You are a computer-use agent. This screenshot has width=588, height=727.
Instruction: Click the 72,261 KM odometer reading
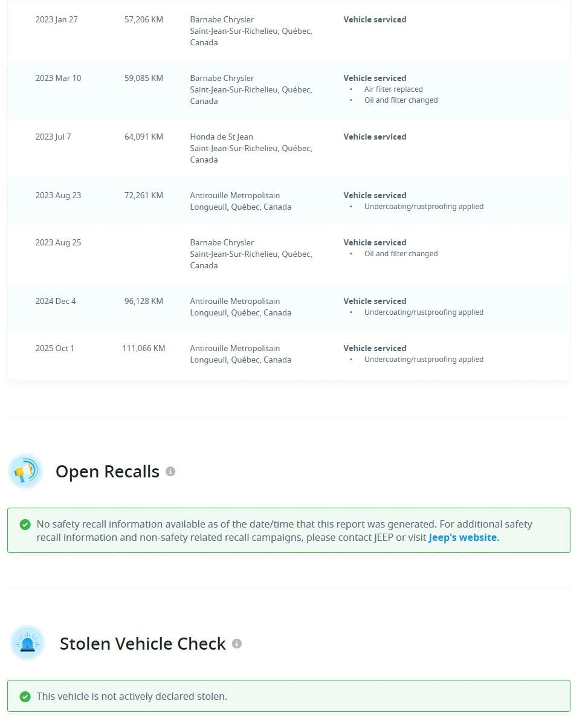pyautogui.click(x=144, y=195)
